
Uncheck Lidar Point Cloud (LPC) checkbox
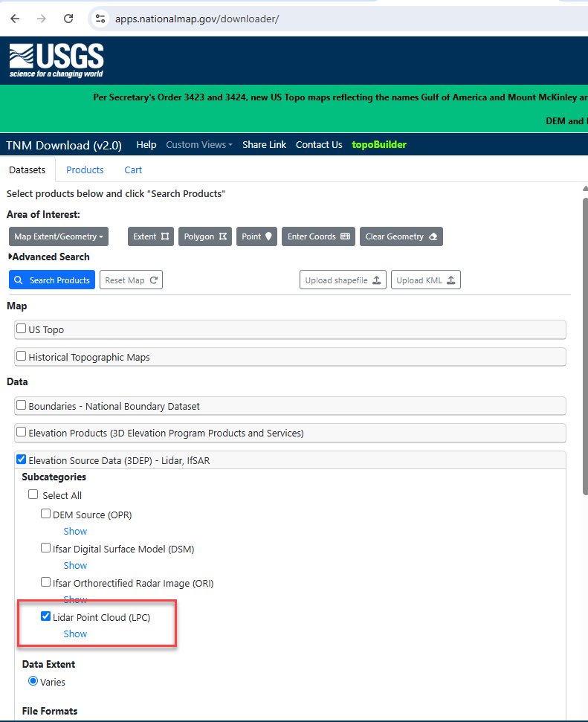[x=45, y=616]
